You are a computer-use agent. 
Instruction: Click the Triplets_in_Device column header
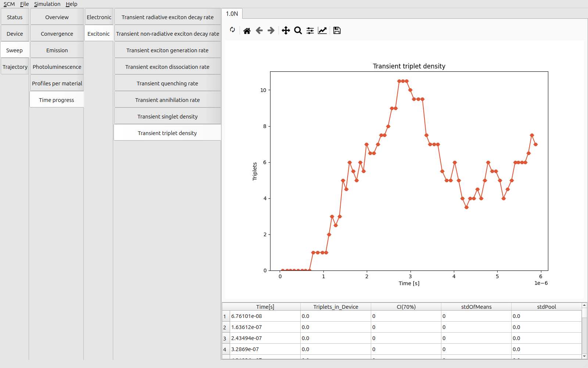tap(336, 307)
